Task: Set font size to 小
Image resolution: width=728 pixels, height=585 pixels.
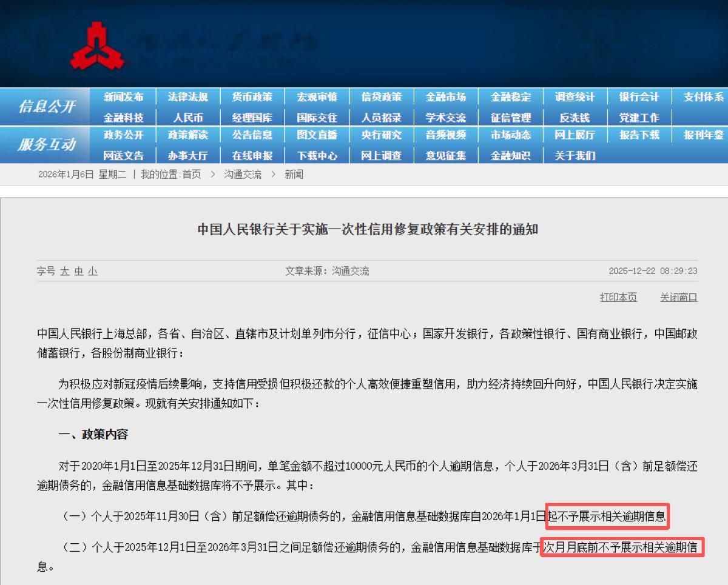Action: point(92,272)
